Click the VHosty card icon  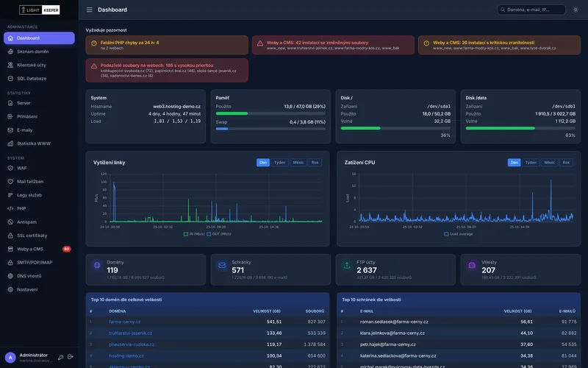472,265
